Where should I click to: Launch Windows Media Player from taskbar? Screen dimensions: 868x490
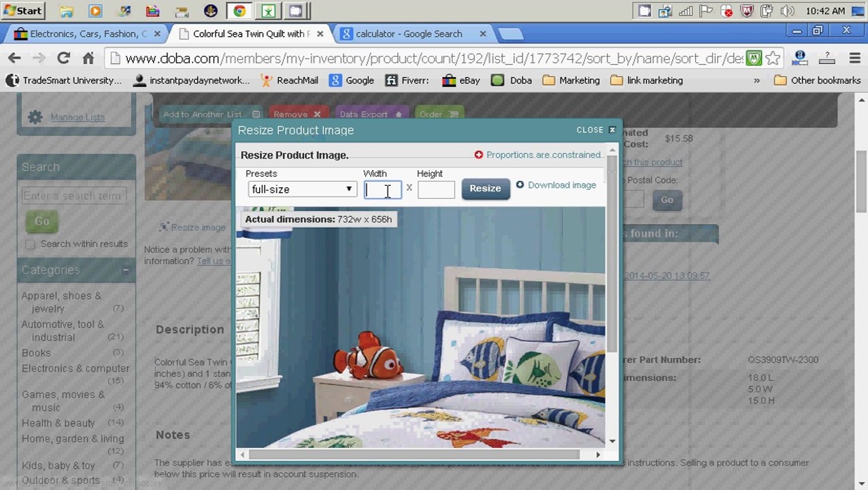95,11
